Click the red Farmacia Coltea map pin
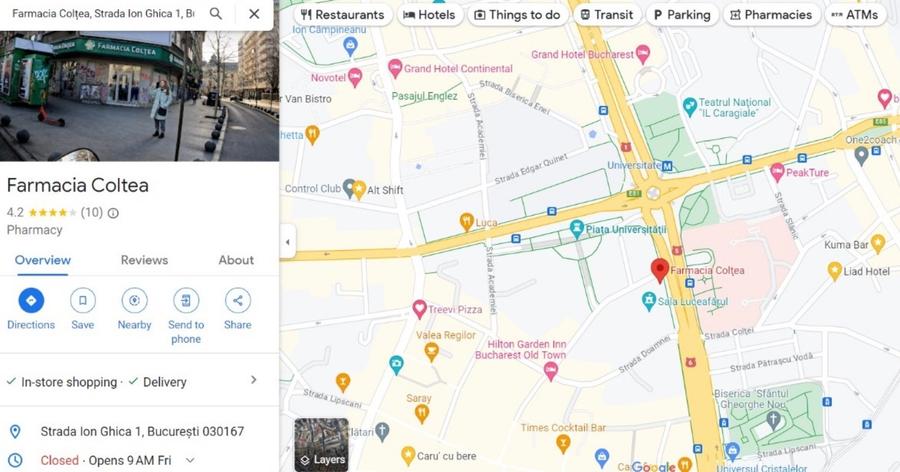Image resolution: width=900 pixels, height=472 pixels. 659,269
